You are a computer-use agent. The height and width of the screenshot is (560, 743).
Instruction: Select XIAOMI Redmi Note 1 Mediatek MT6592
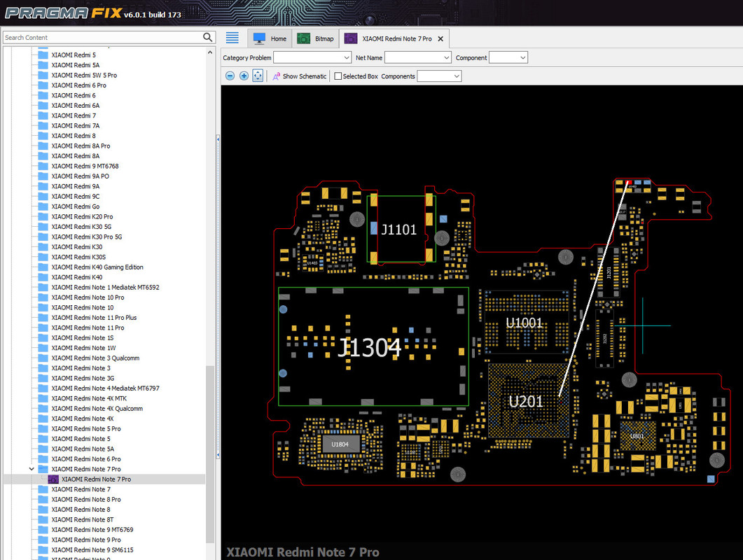(x=105, y=287)
